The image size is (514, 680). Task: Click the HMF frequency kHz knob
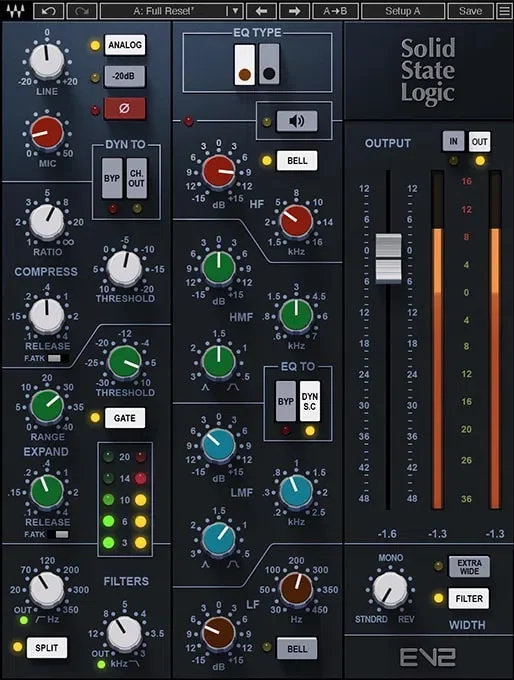point(296,315)
